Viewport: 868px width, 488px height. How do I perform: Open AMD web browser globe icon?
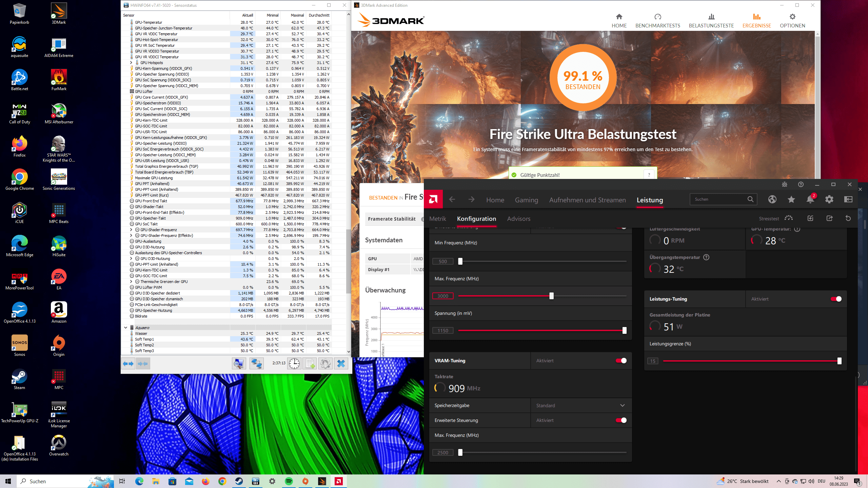point(772,199)
